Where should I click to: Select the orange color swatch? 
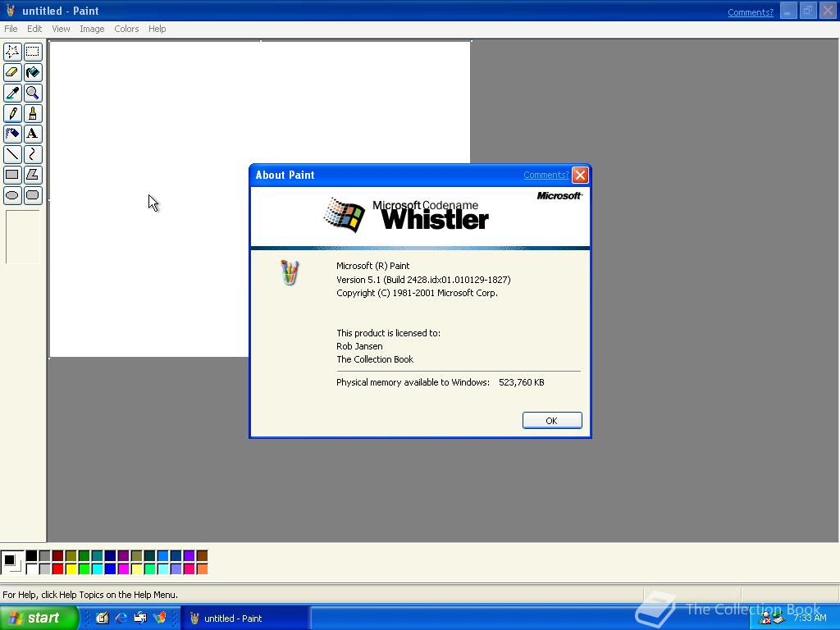click(x=202, y=569)
